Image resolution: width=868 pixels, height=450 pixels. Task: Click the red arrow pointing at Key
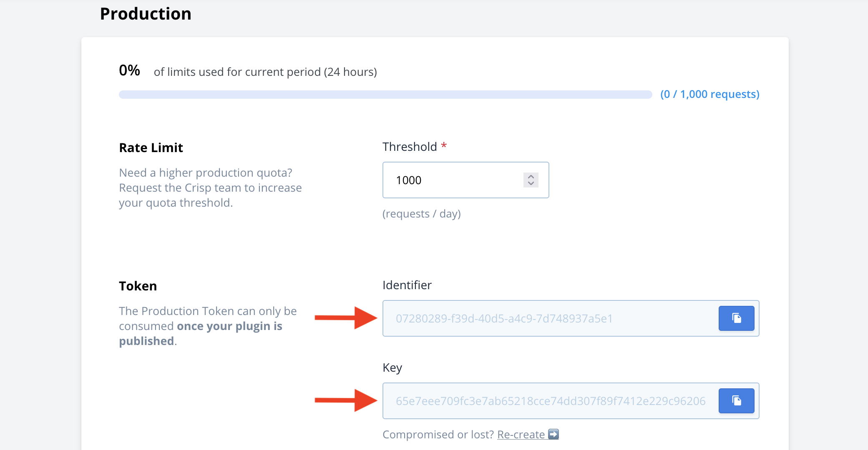coord(346,400)
